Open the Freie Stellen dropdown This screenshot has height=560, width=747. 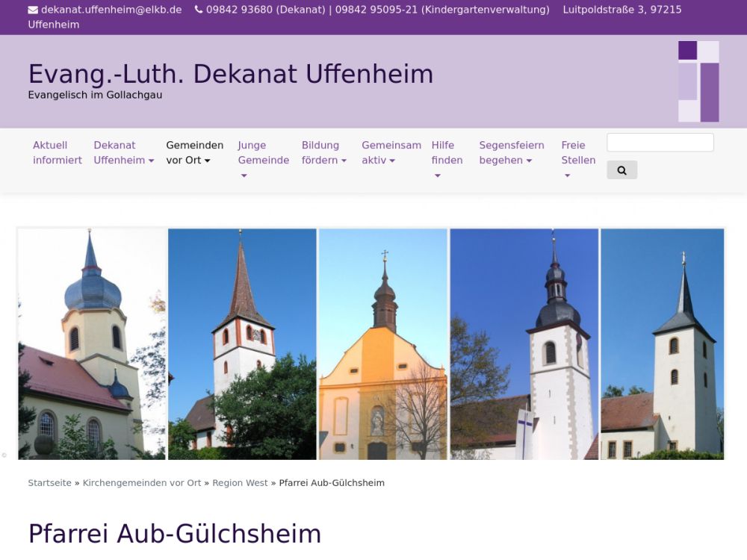(x=577, y=159)
